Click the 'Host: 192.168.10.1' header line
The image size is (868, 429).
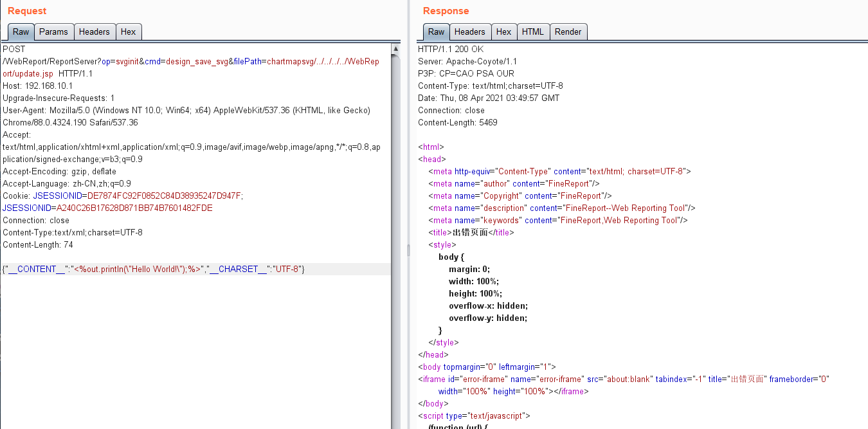37,86
